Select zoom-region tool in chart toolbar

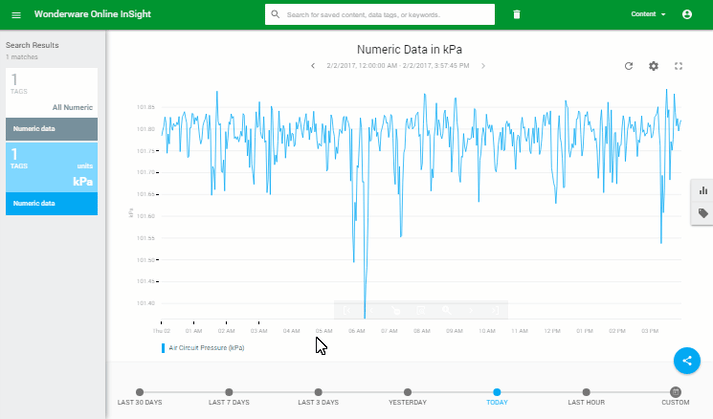pos(421,310)
